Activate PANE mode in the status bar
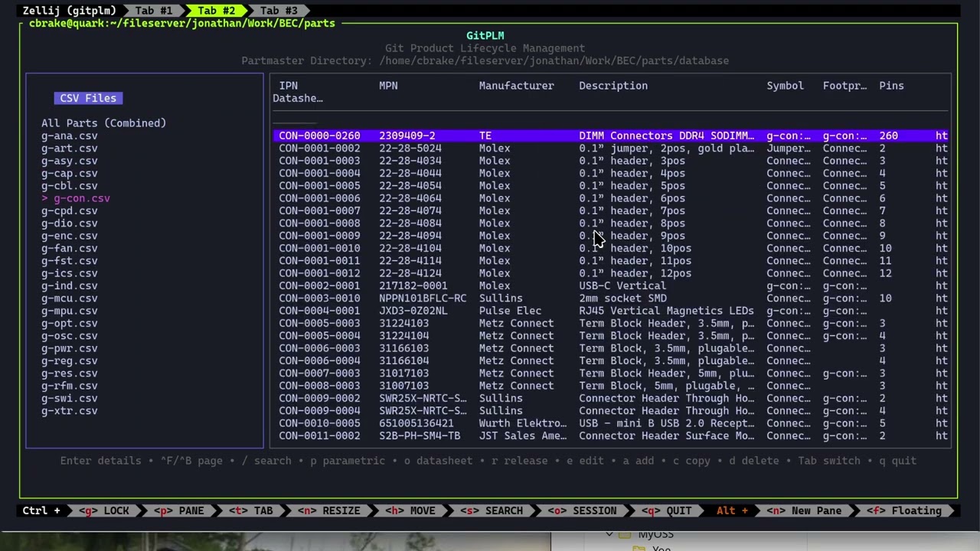 click(x=179, y=510)
